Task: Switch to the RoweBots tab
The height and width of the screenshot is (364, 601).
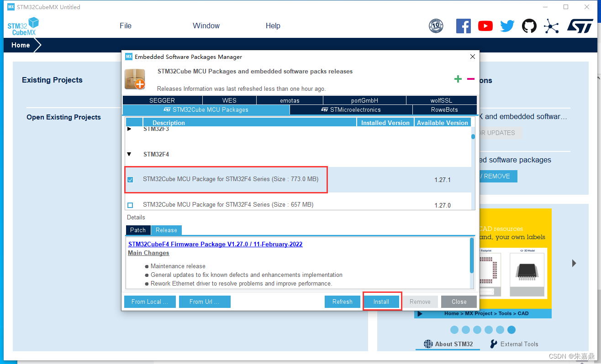Action: pos(444,109)
